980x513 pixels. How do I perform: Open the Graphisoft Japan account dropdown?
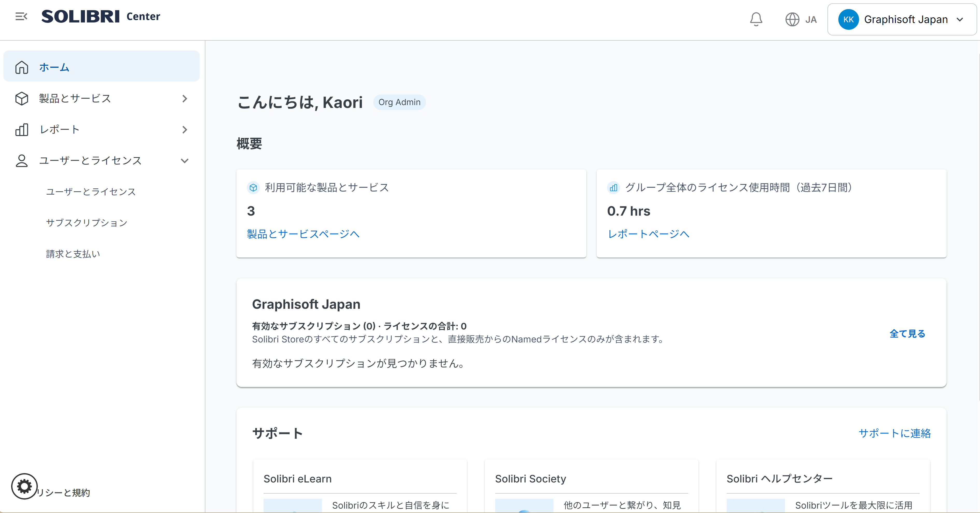[902, 19]
